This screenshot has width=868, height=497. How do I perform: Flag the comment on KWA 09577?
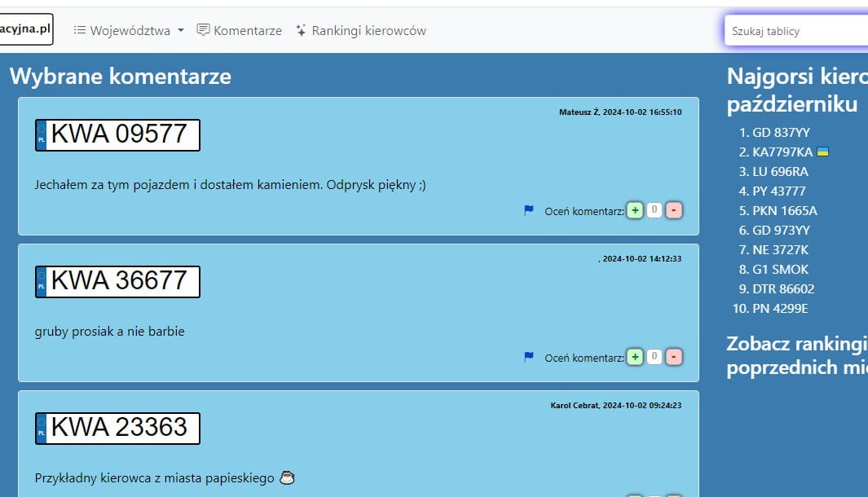(529, 210)
